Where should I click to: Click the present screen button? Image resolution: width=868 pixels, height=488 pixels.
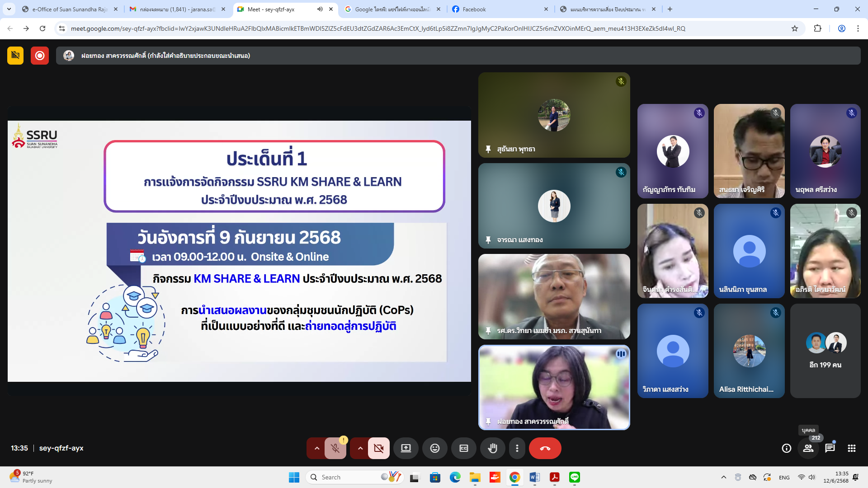(406, 448)
